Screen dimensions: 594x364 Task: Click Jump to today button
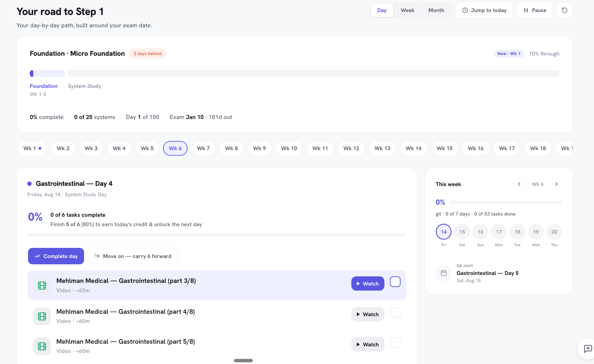(484, 10)
